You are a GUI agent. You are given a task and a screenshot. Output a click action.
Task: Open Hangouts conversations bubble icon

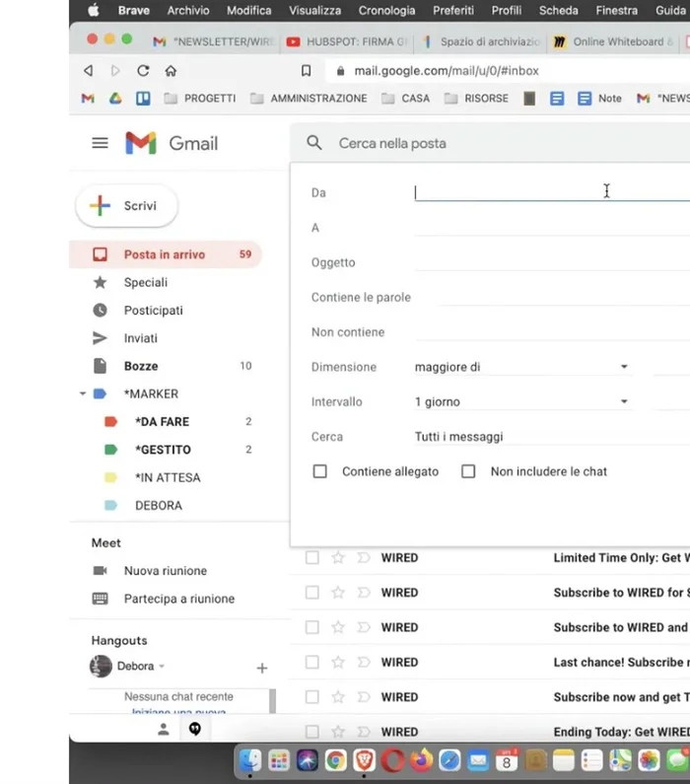(x=195, y=729)
